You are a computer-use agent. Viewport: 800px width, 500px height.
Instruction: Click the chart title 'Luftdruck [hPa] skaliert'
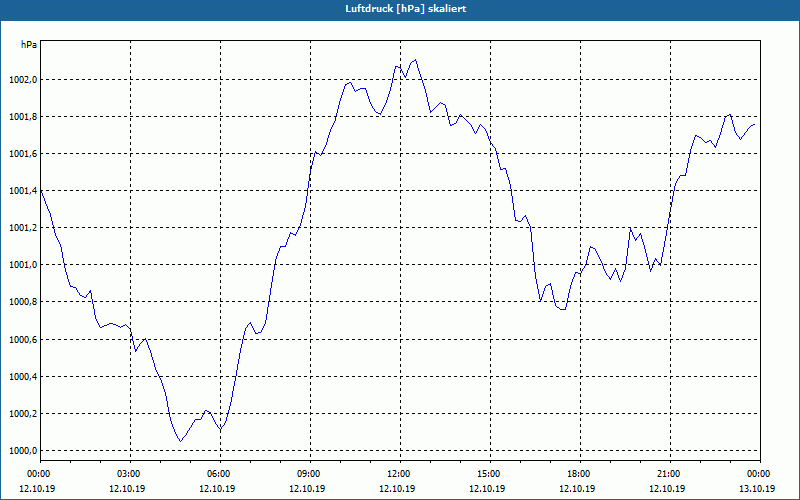[405, 9]
